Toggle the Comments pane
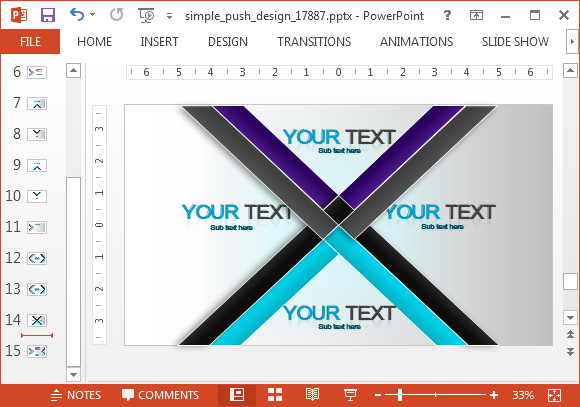 160,395
